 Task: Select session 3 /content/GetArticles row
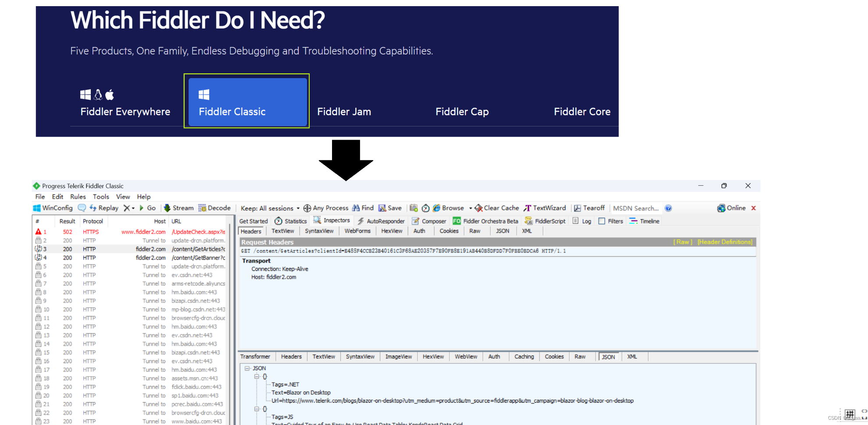[x=131, y=249]
